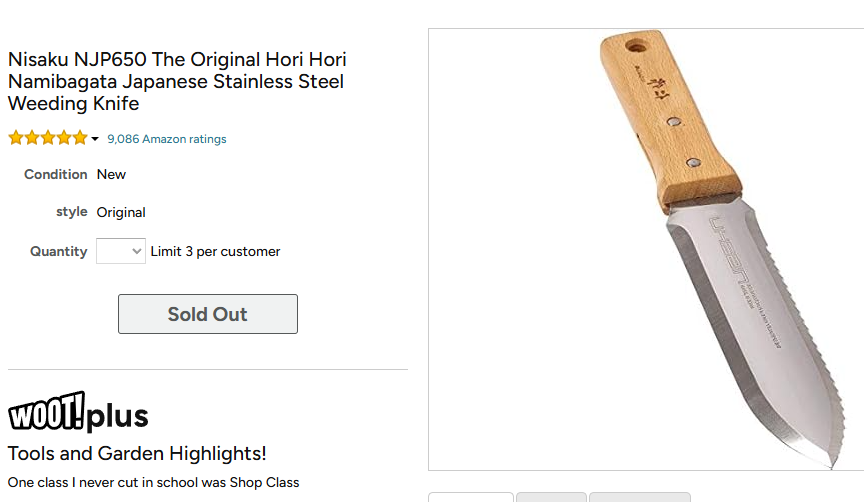The height and width of the screenshot is (502, 864).
Task: Click the Tools and Garden Highlights heading
Action: click(137, 453)
